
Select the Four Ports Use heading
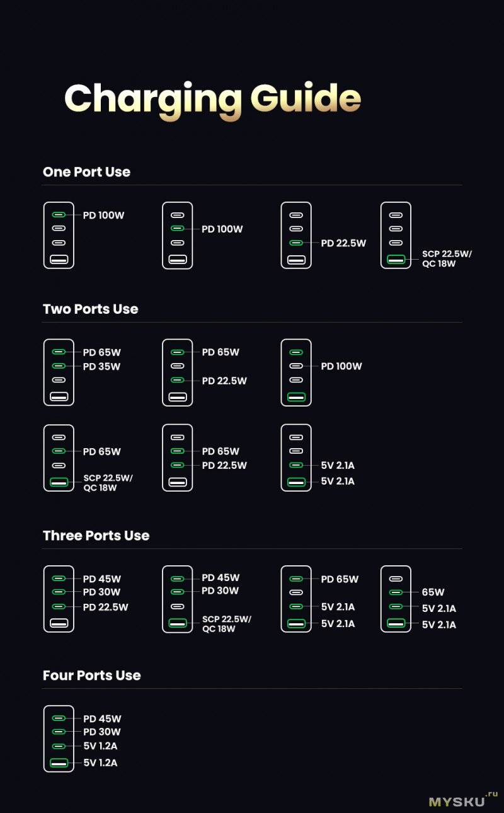click(x=91, y=676)
